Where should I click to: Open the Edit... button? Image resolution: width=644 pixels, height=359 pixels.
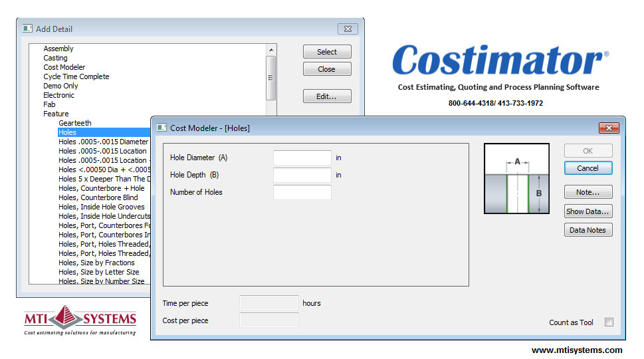click(x=326, y=96)
